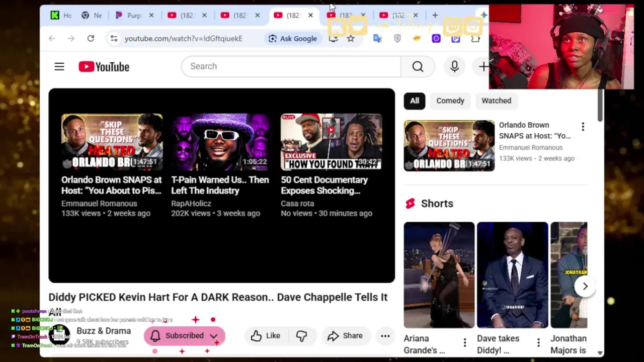This screenshot has width=644, height=362.
Task: Select the Watched filter chip
Action: click(496, 101)
